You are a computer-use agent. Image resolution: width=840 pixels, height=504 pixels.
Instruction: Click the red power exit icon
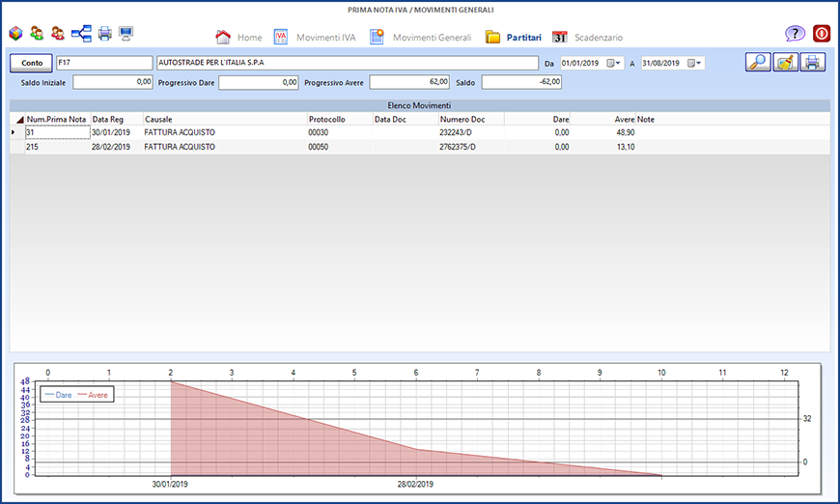pos(822,34)
